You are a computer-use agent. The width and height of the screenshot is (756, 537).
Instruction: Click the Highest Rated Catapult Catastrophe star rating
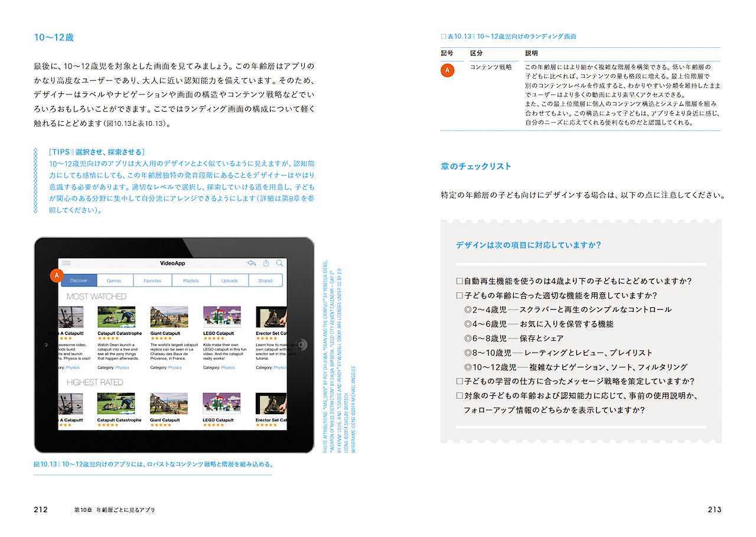(x=107, y=425)
